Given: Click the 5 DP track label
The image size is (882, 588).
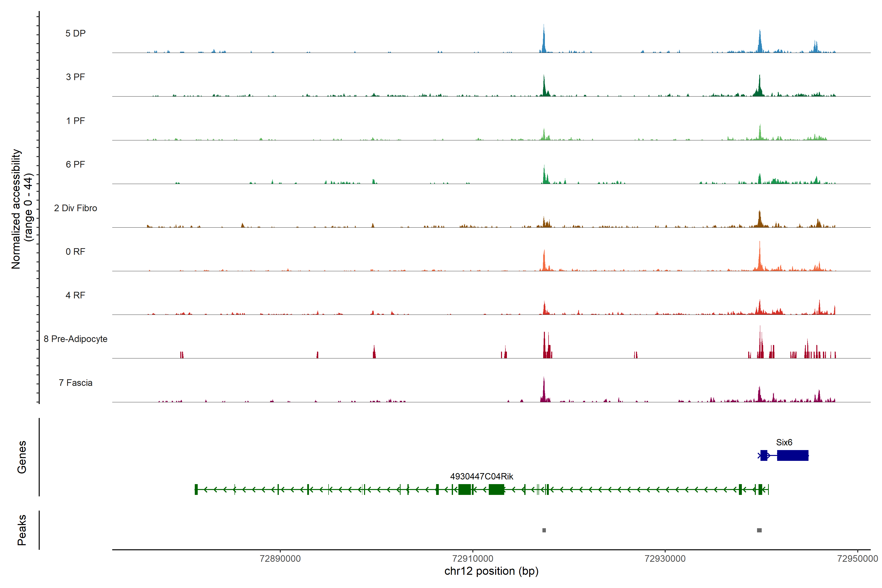Looking at the screenshot, I should click(x=75, y=33).
